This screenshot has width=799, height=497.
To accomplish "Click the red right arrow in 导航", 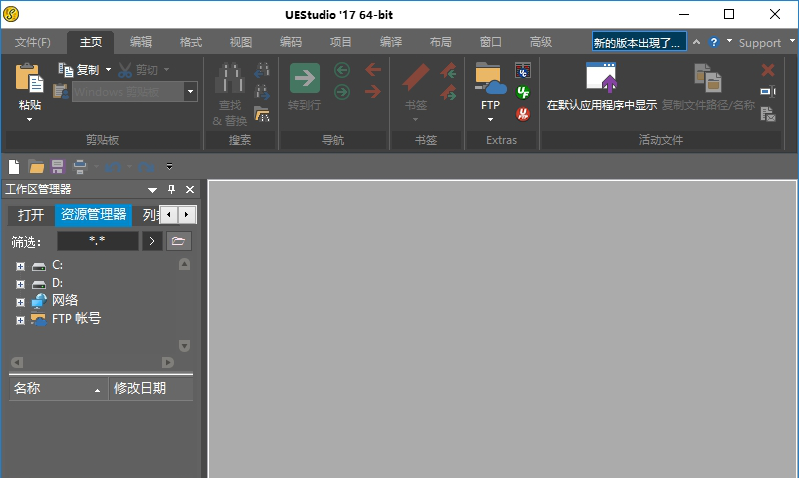I will point(373,92).
